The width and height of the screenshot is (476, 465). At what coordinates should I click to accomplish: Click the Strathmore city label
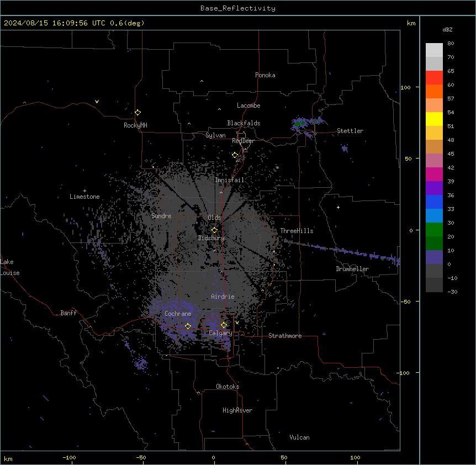(x=285, y=336)
